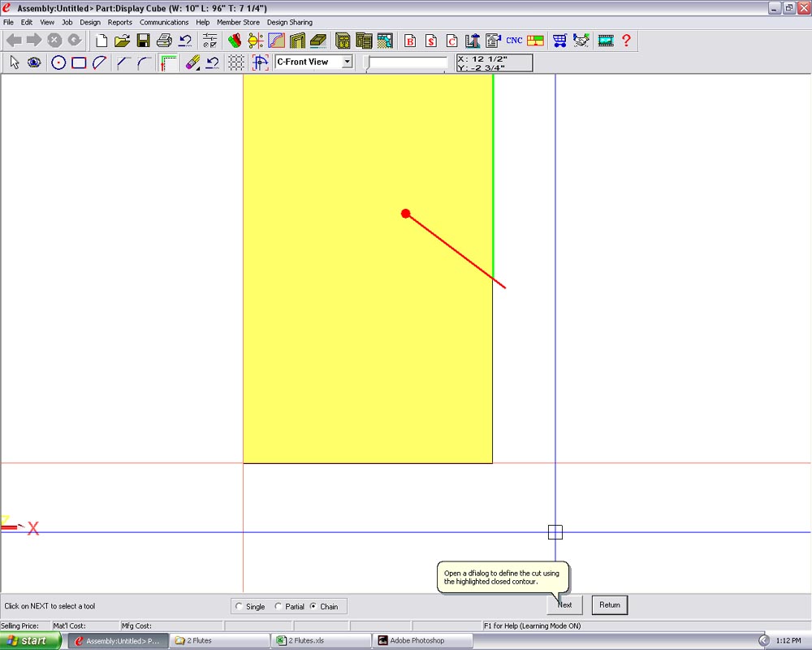Click the green highlighted edge of the part
The height and width of the screenshot is (650, 812).
493,176
